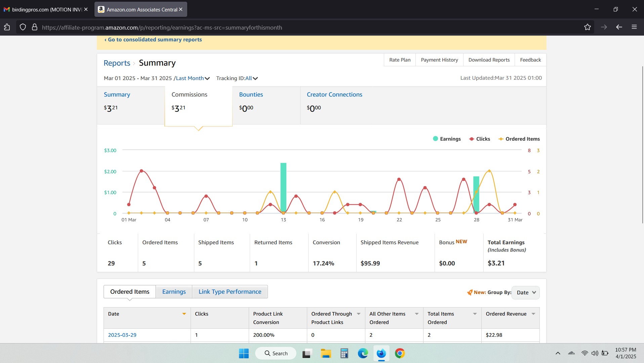Click the 17.24% Conversion value
The image size is (644, 363).
click(323, 263)
